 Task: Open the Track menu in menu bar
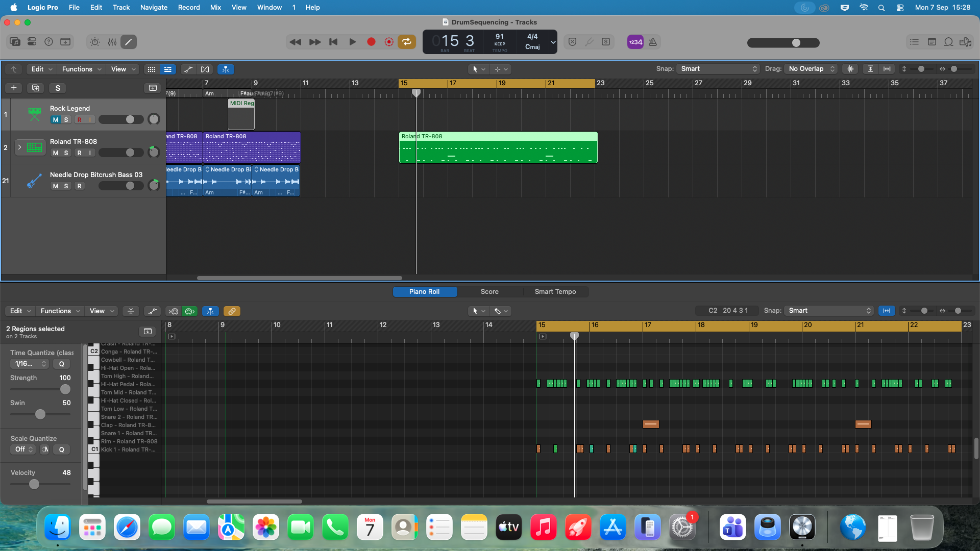coord(121,7)
